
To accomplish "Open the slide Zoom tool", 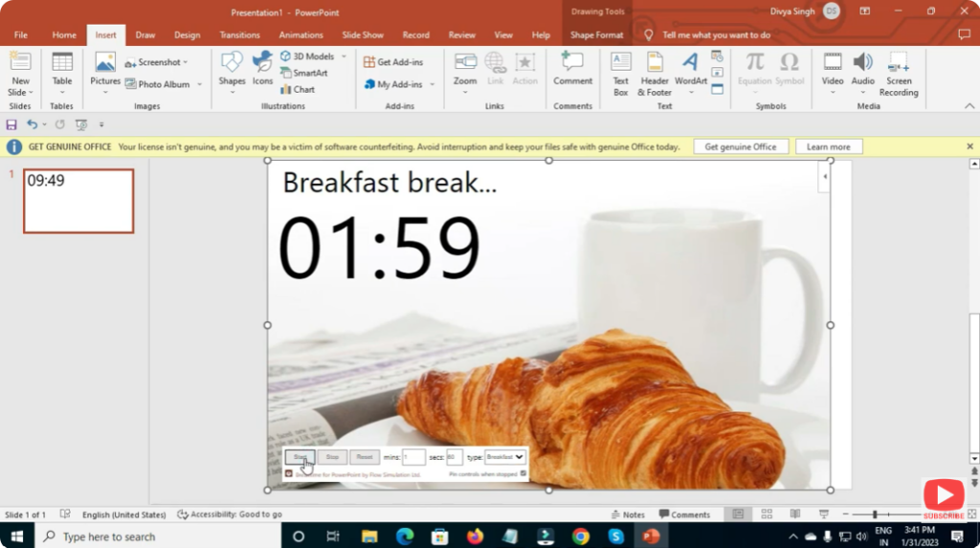I will [x=465, y=74].
